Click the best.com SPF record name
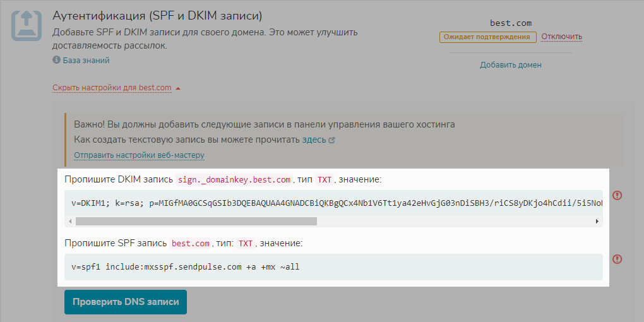The height and width of the screenshot is (322, 644). (x=191, y=244)
